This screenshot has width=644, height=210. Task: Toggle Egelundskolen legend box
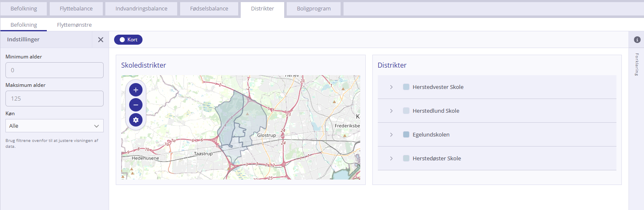click(406, 135)
